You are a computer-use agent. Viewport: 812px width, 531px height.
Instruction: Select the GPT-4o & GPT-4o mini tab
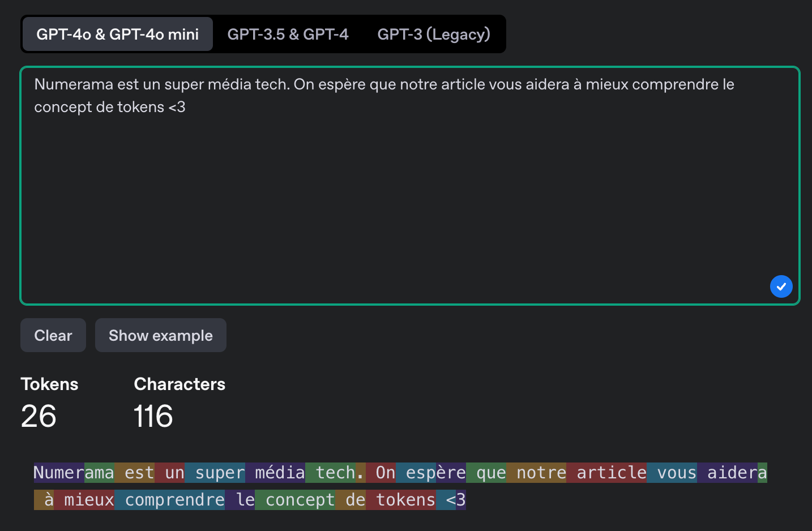pos(117,34)
